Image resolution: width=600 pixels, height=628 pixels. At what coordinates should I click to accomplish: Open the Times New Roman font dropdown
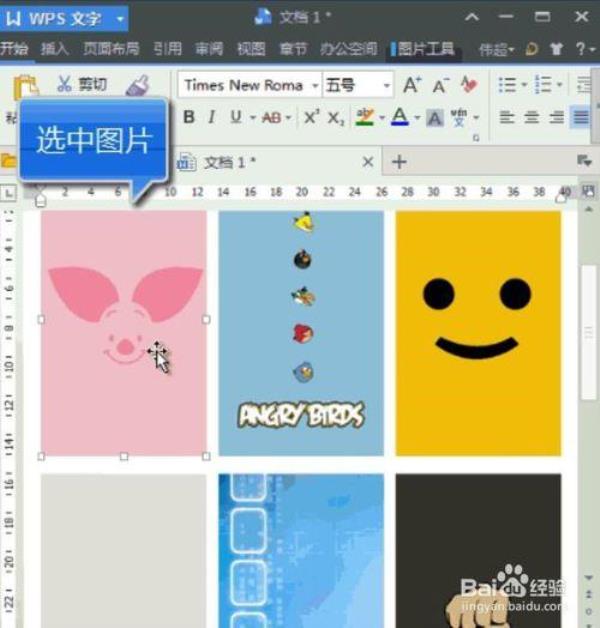pos(315,85)
